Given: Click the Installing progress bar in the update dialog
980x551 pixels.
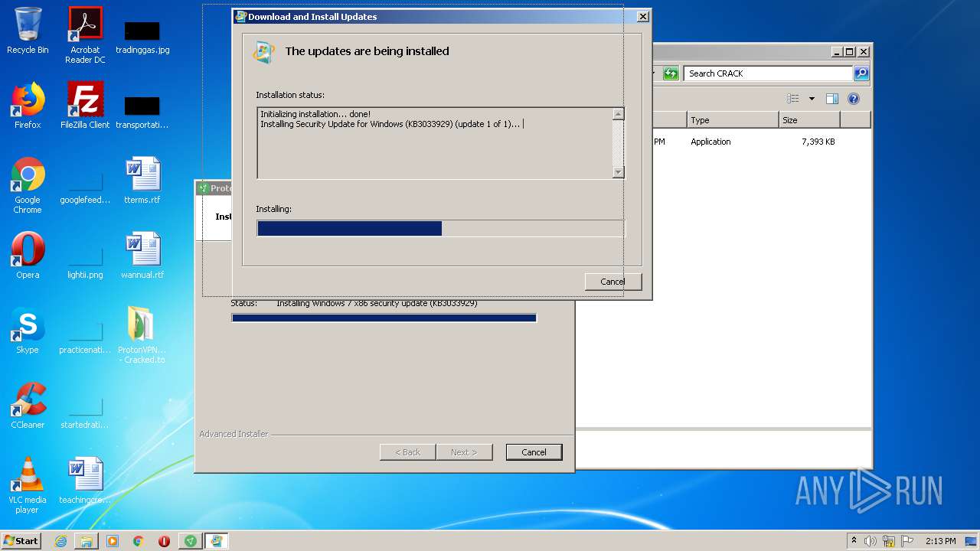Looking at the screenshot, I should 440,228.
